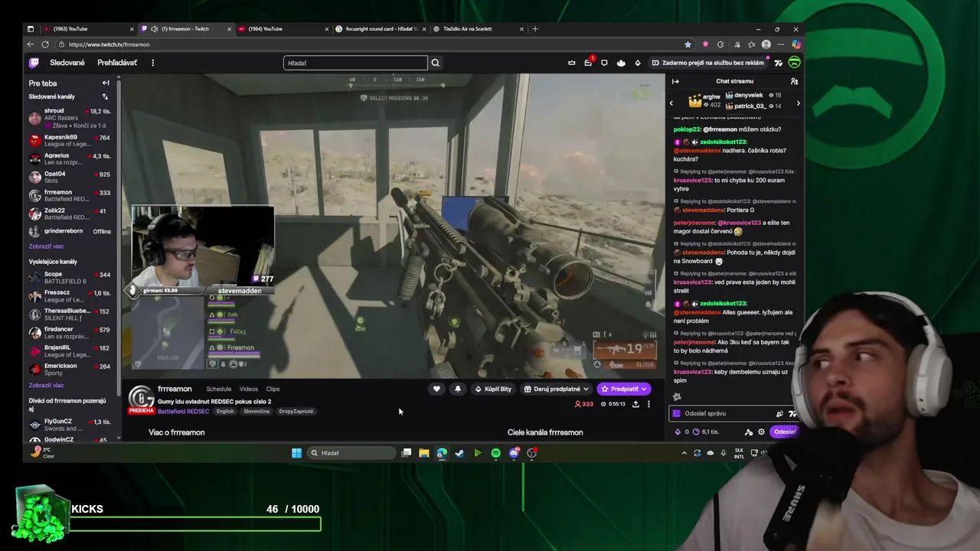Click Zadarmo prejdi na službu bez reklám
This screenshot has height=551, width=980.
[707, 63]
